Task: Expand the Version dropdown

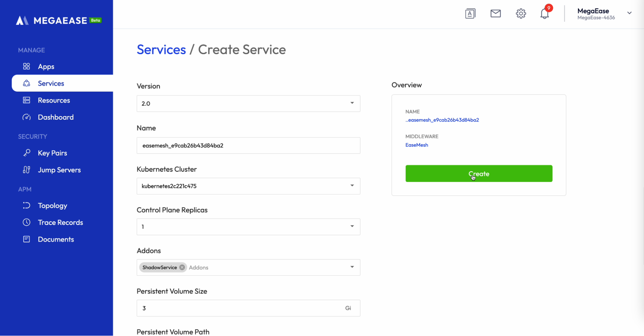Action: pyautogui.click(x=248, y=104)
